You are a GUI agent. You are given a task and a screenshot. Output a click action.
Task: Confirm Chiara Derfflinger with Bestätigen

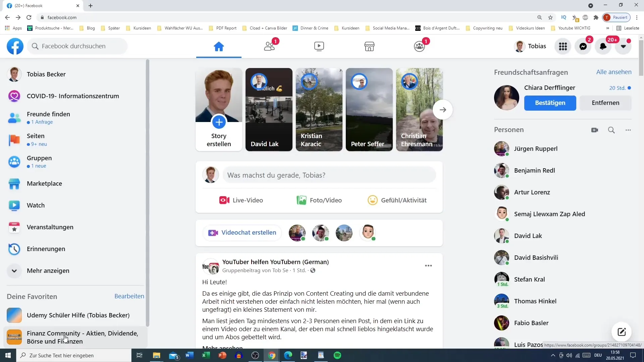click(550, 103)
